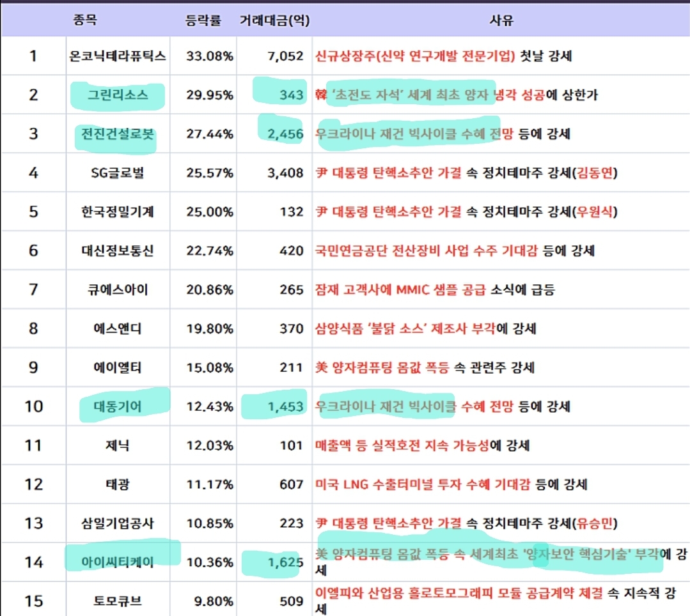Viewport: 690px width, 616px height.
Task: Select stock name 그린리소스
Action: pyautogui.click(x=118, y=95)
